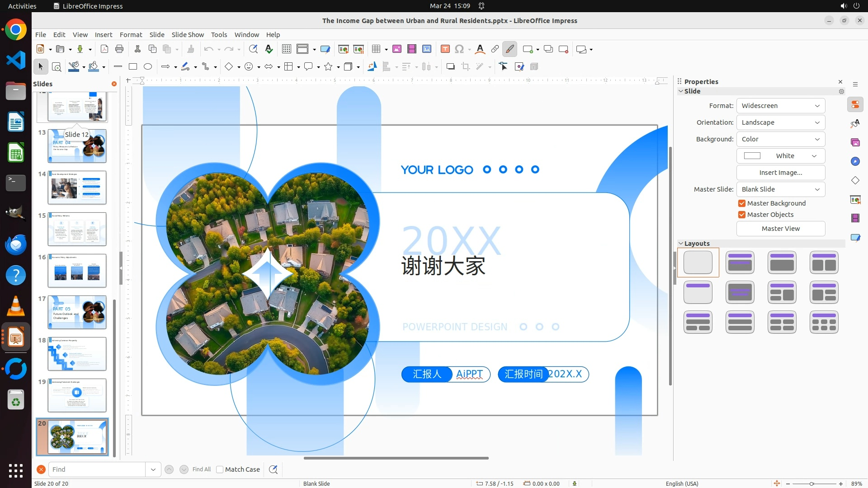The image size is (868, 488).
Task: Select the Rectangle drawing tool
Action: [133, 67]
